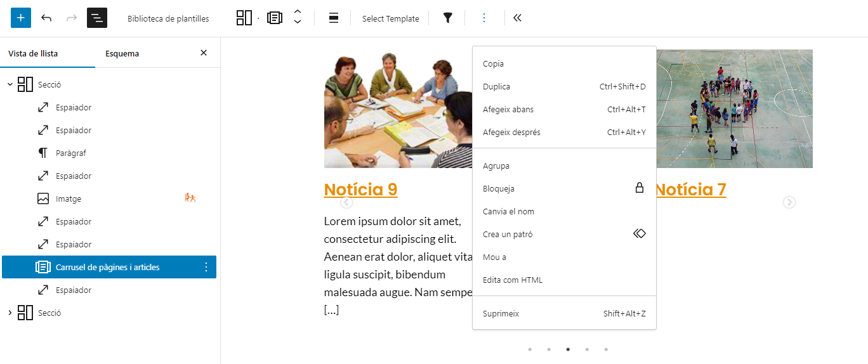Click Select Template button
This screenshot has height=364, width=868.
(390, 18)
